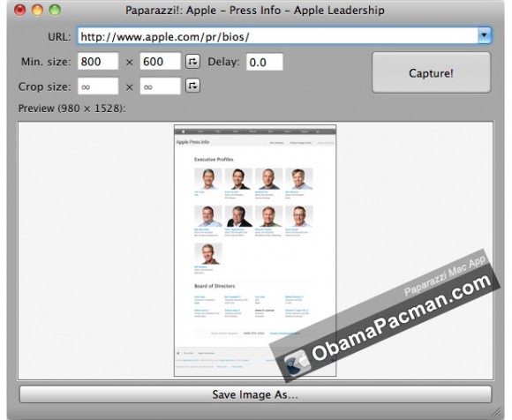The image size is (512, 420).
Task: Zoom the window with green button
Action: pos(55,10)
